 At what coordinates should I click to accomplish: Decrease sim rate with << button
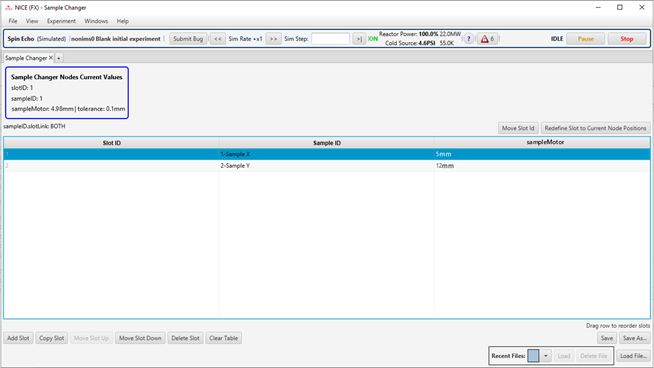pyautogui.click(x=218, y=39)
